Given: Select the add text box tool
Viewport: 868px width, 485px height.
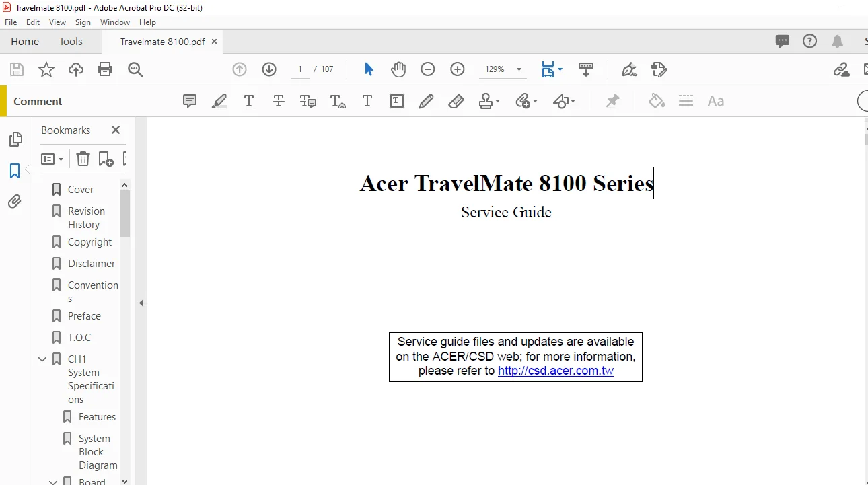Looking at the screenshot, I should coord(397,101).
